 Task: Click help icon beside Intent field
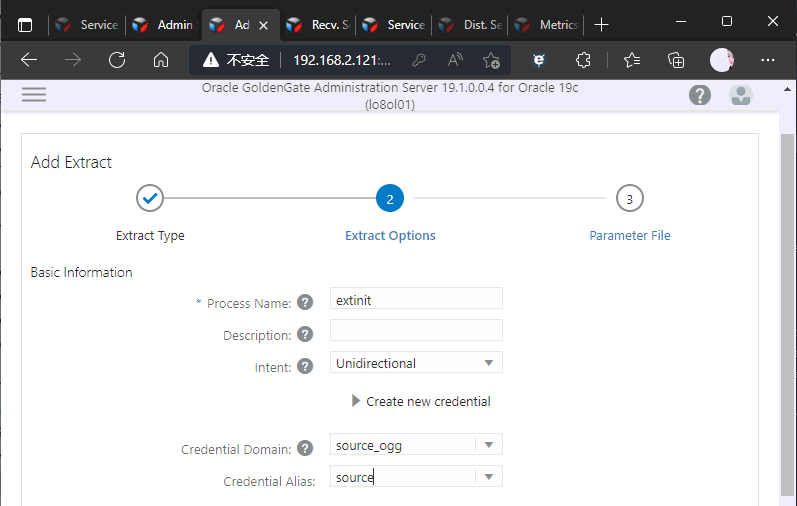305,366
